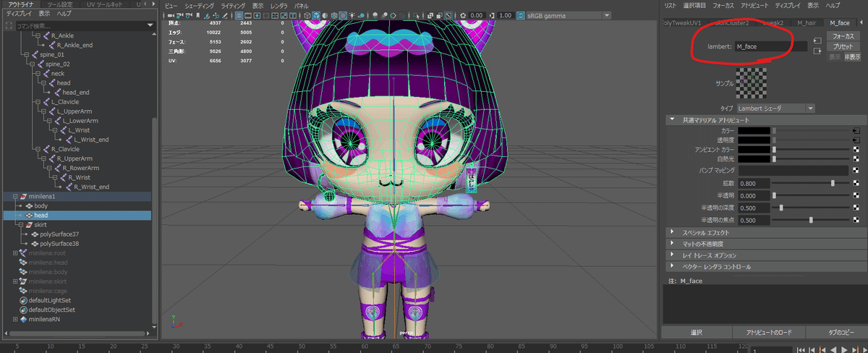Image resolution: width=868 pixels, height=353 pixels.
Task: Select polySurface37 in the outliner
Action: click(59, 234)
